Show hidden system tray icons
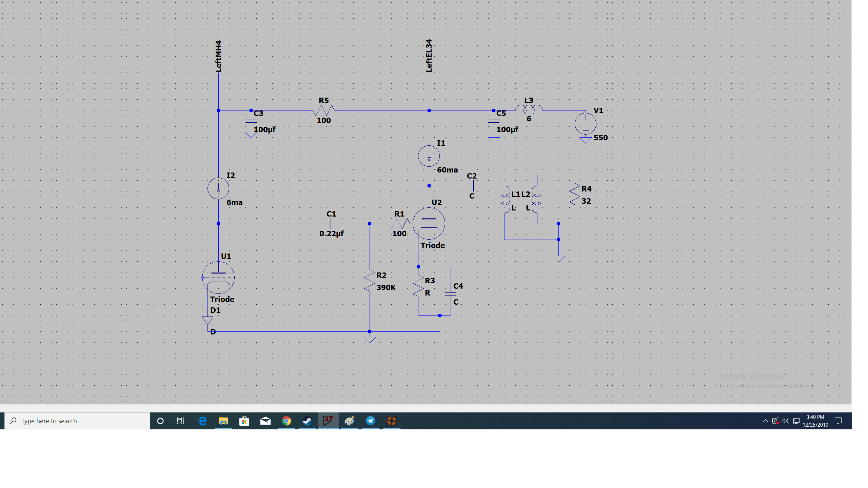 click(765, 421)
